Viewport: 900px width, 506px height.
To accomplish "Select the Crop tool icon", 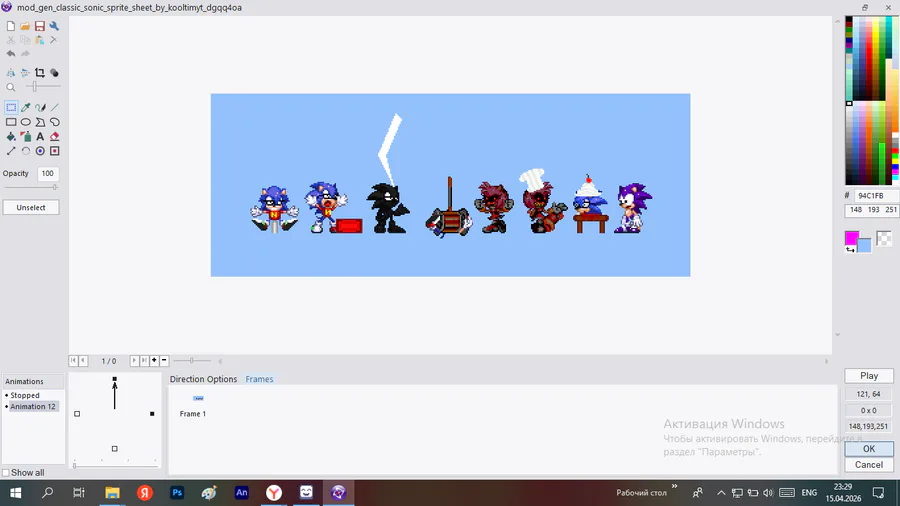I will click(x=40, y=73).
